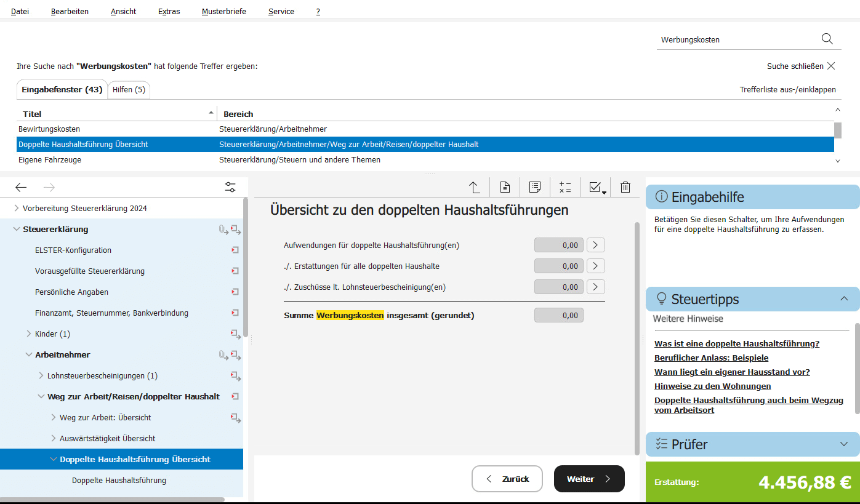Click the forward arrow in navigation panel
Image resolution: width=860 pixels, height=504 pixels.
tap(50, 188)
